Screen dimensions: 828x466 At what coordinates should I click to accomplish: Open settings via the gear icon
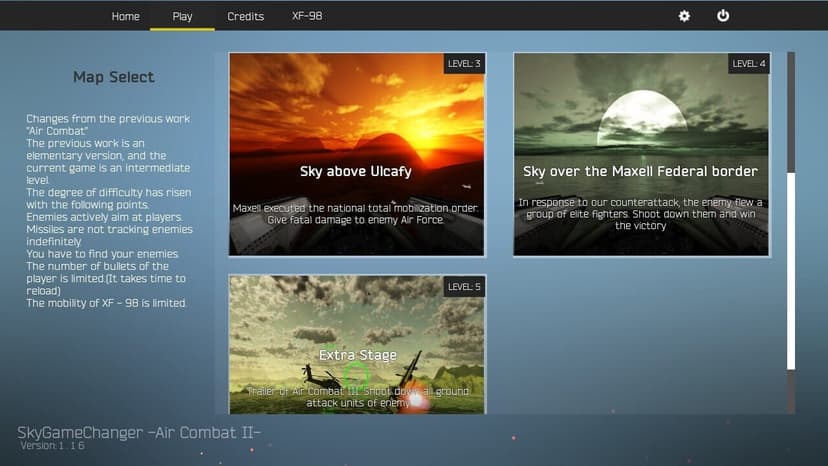coord(684,16)
